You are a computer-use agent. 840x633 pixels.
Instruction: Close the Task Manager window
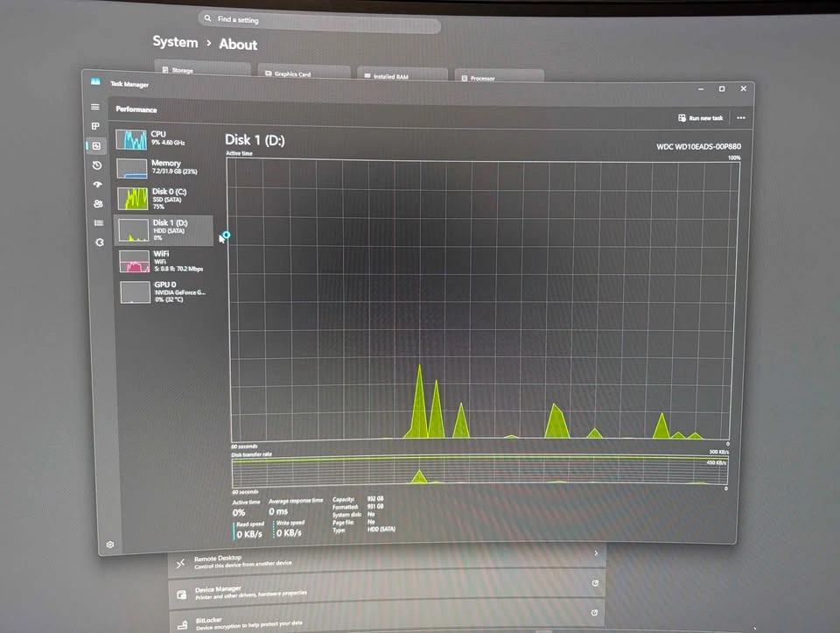click(x=743, y=88)
